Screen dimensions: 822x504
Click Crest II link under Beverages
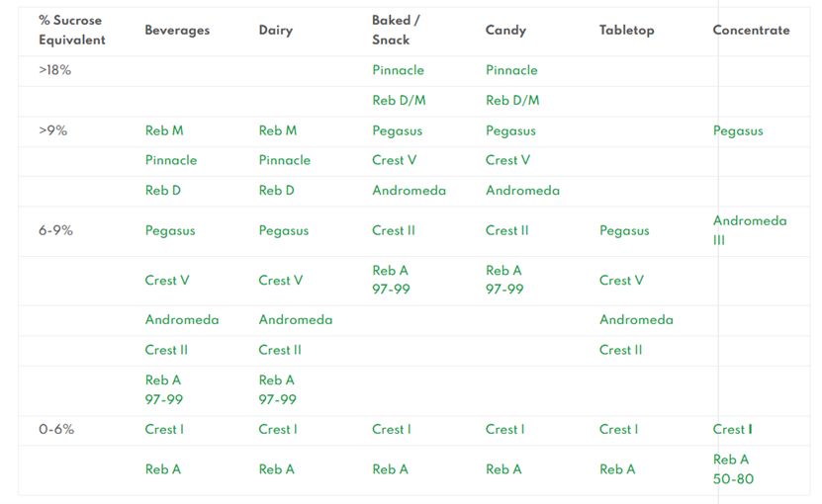click(166, 350)
